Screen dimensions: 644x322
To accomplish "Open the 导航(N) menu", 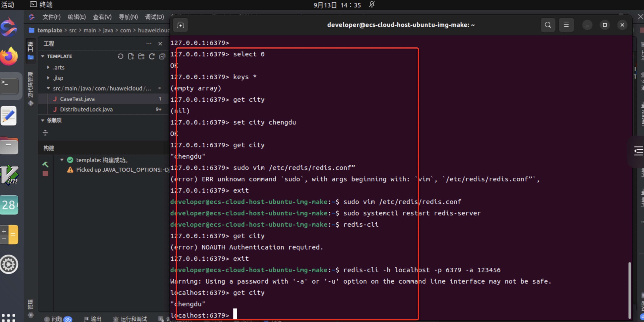I will 128,17.
